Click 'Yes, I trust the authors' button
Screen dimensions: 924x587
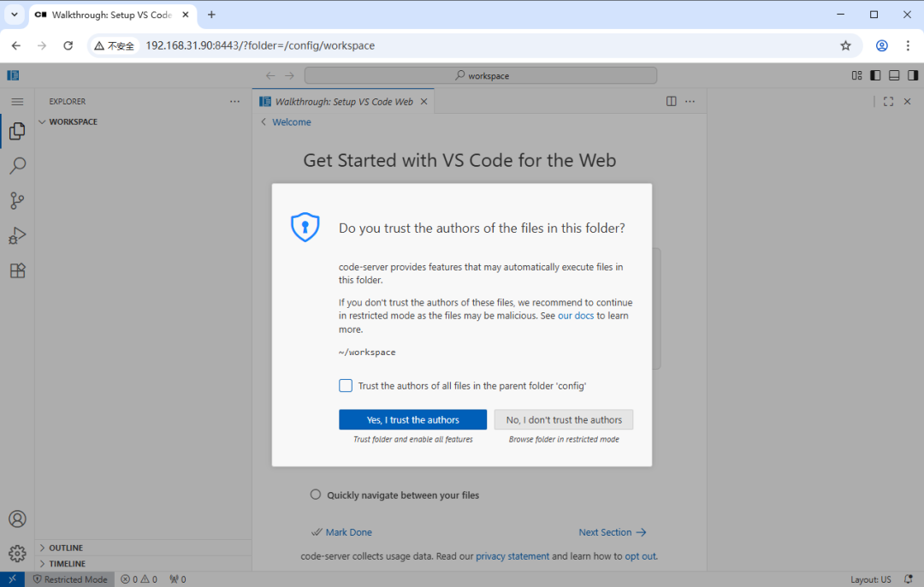412,420
